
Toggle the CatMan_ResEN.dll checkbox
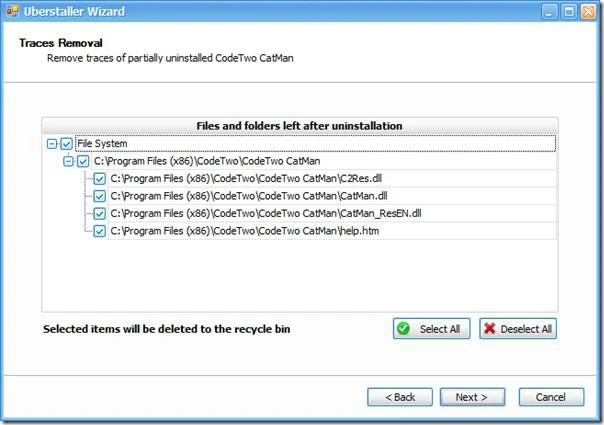click(99, 213)
